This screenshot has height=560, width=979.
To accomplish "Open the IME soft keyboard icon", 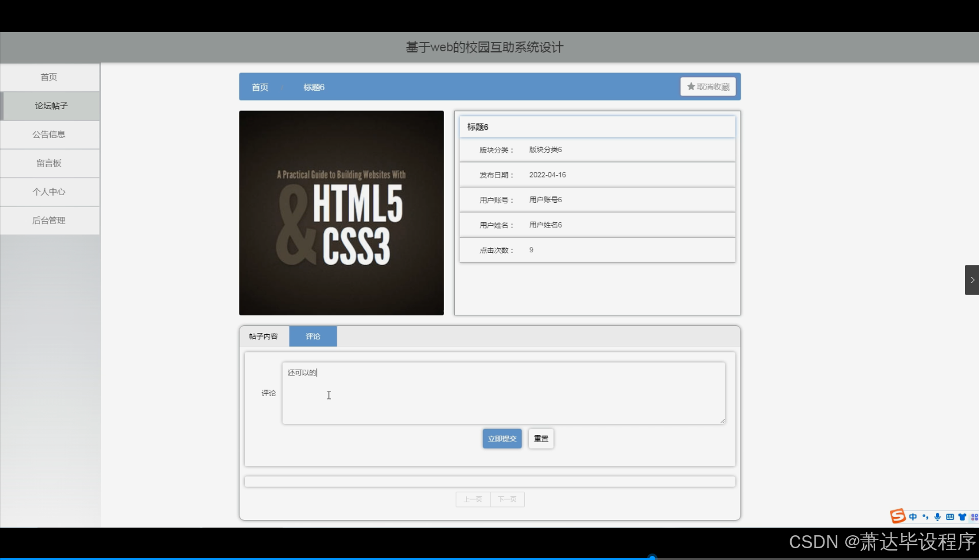I will tap(950, 517).
